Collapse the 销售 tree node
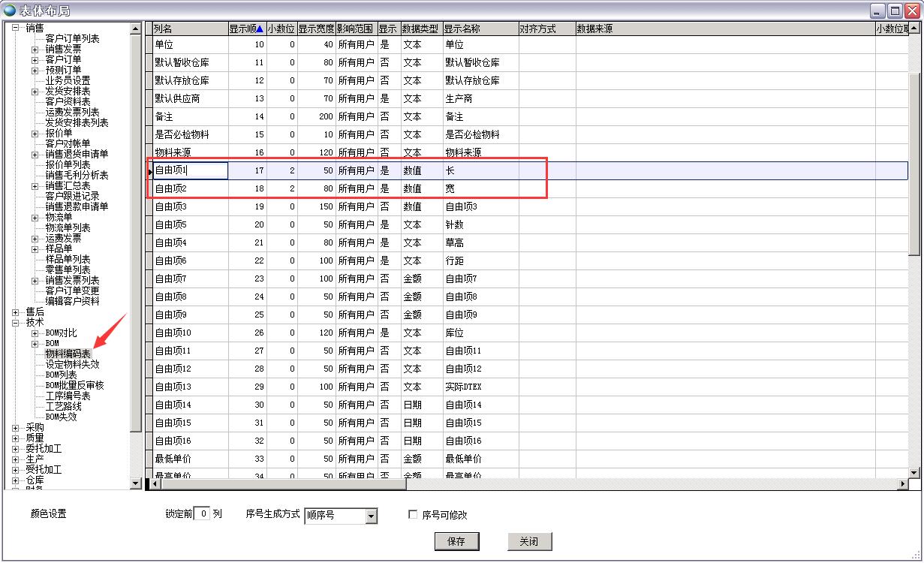Image resolution: width=924 pixels, height=563 pixels. tap(15, 28)
